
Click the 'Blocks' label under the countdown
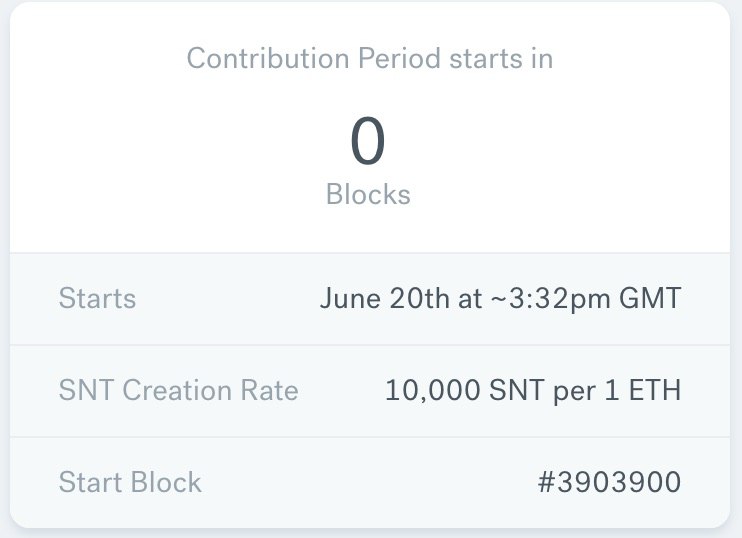(368, 194)
